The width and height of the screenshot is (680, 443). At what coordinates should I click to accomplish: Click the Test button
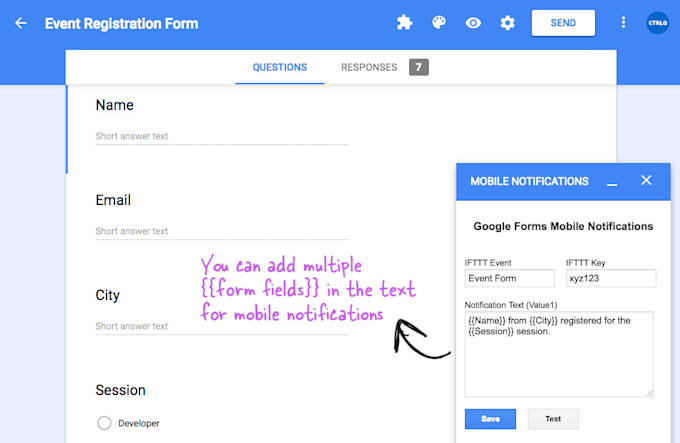[553, 419]
